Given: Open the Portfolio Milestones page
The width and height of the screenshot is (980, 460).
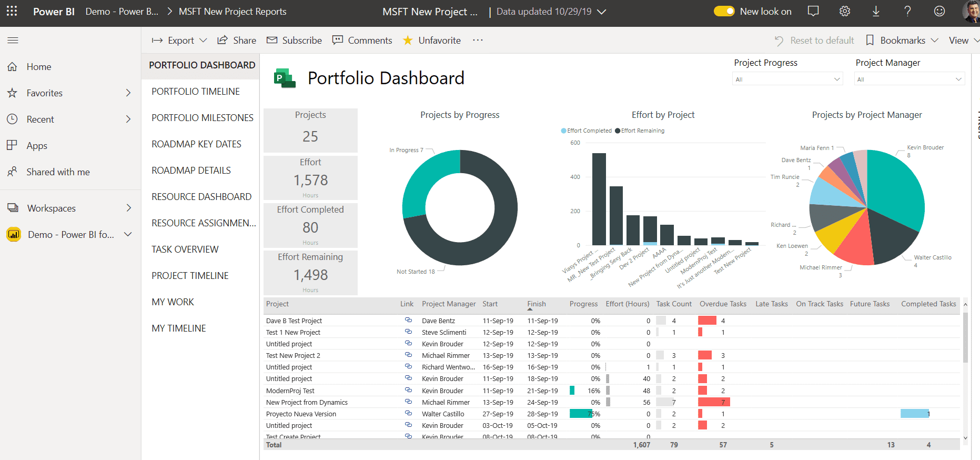Looking at the screenshot, I should [203, 118].
